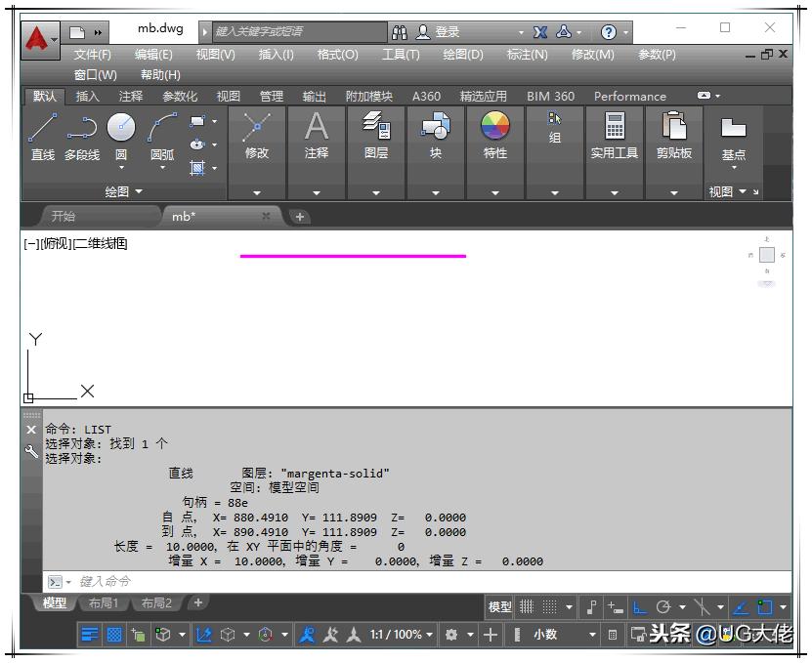Open the 工具(T) menu
812x663 pixels.
400,54
